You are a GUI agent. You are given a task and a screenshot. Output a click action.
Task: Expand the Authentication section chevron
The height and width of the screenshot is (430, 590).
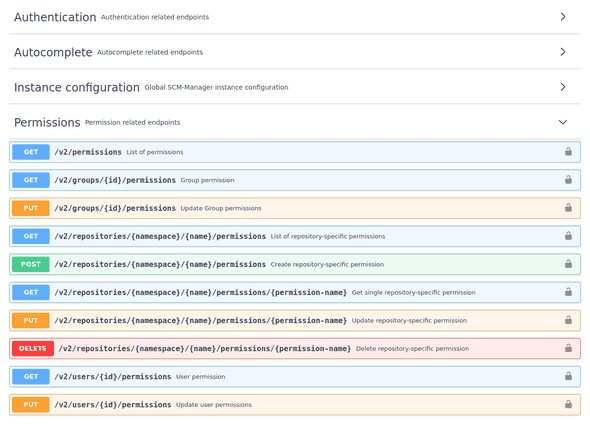pos(563,17)
